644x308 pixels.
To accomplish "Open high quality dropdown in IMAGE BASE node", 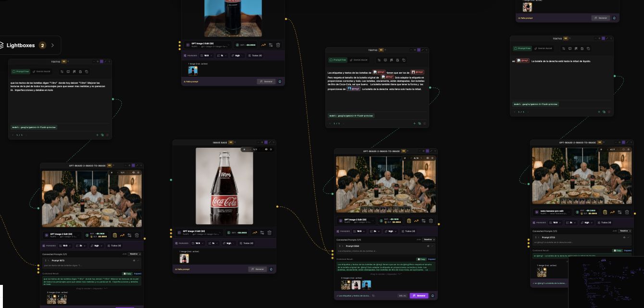I will click(x=230, y=243).
